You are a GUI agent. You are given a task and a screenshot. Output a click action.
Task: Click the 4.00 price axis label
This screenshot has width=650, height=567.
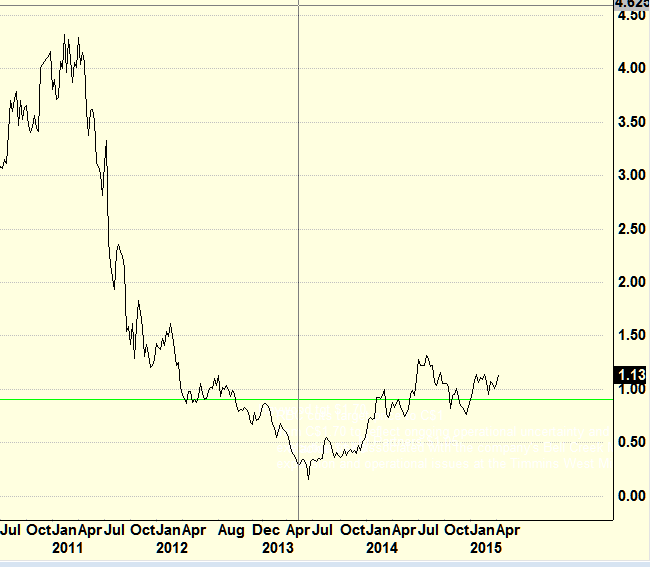pos(632,68)
